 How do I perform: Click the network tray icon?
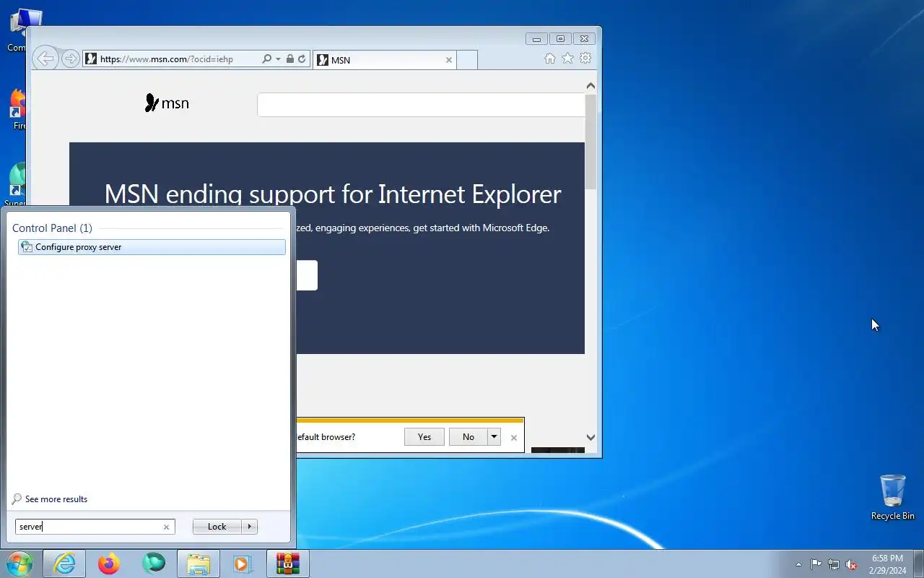click(834, 564)
